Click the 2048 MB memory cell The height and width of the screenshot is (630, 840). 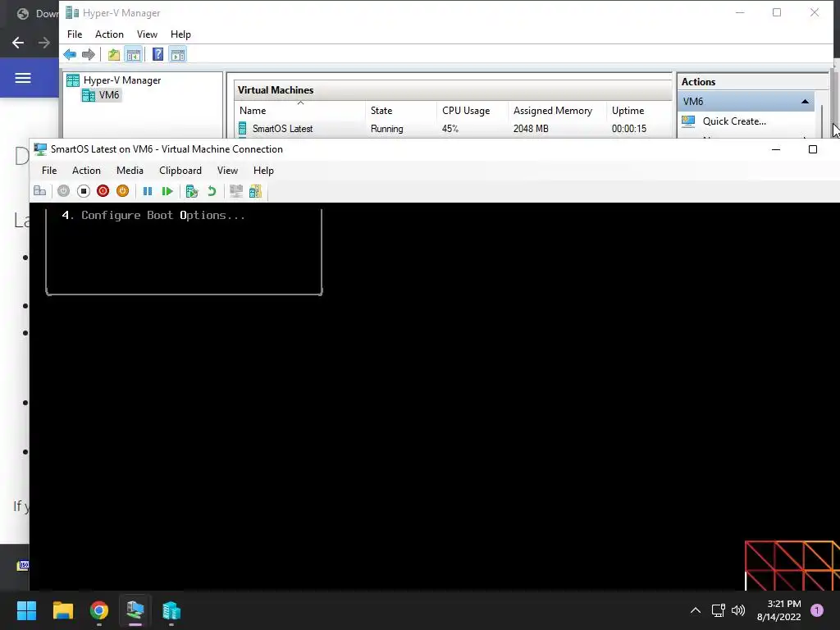click(x=531, y=129)
